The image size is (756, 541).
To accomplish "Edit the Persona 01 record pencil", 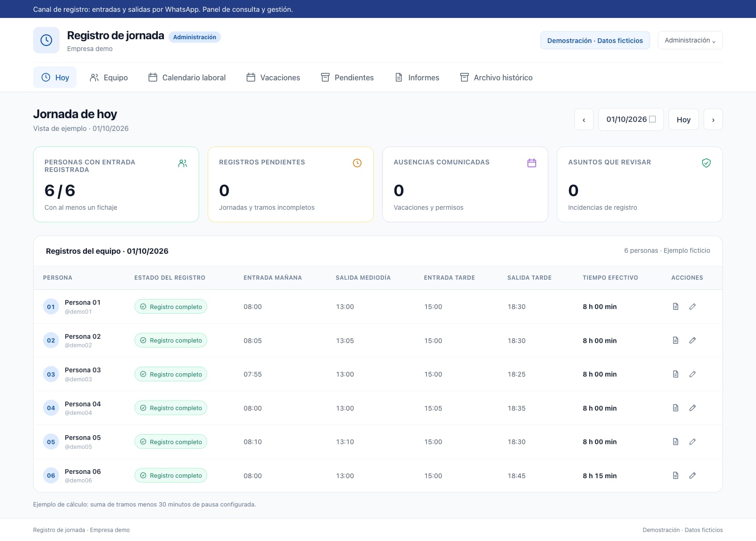I will 693,307.
